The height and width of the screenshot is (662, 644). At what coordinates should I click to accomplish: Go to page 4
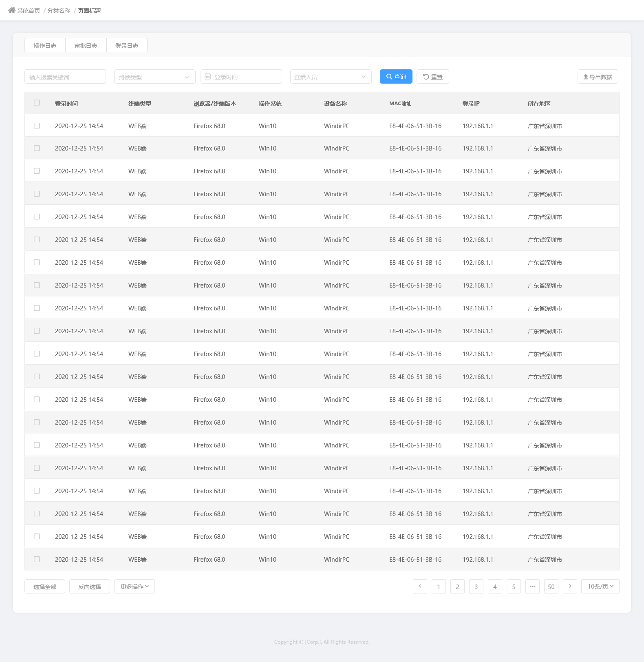pos(495,586)
